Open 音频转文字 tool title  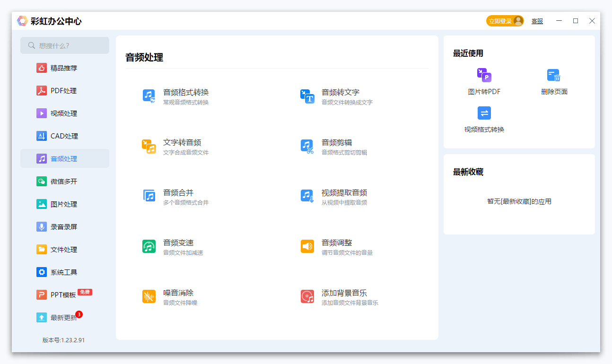(341, 92)
